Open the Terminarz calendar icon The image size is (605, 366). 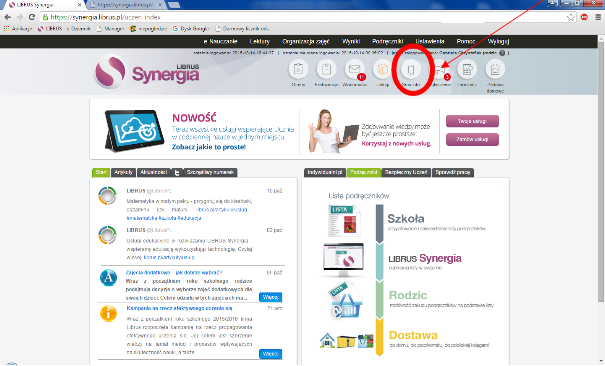(467, 69)
